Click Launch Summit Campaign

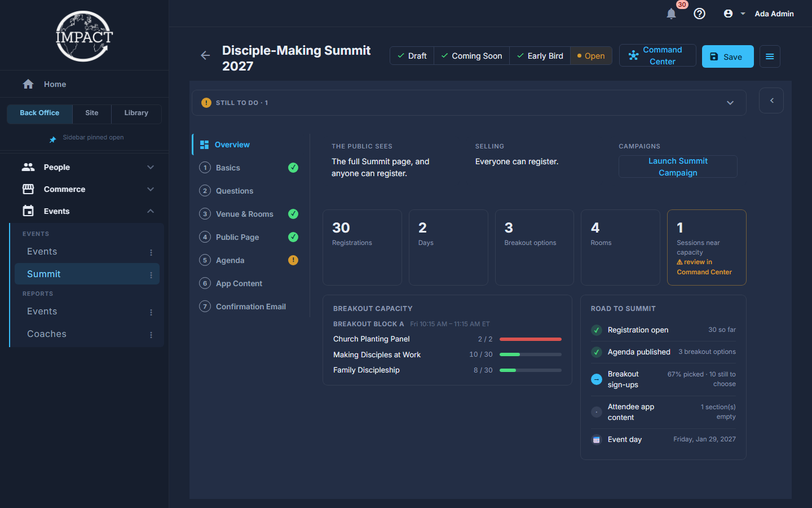pos(678,167)
